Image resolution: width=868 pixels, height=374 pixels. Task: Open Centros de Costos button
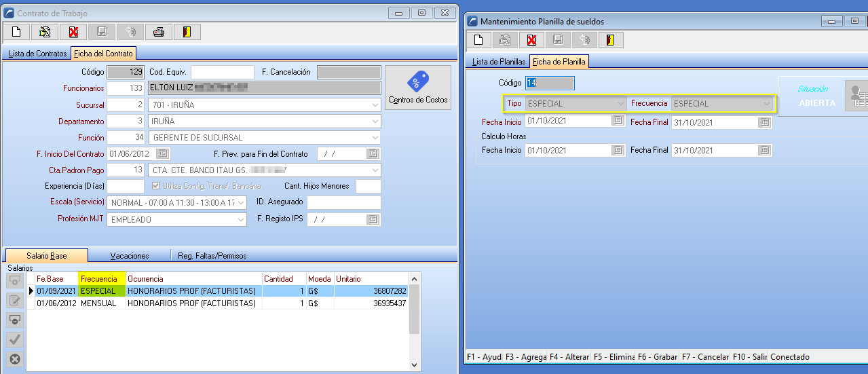tap(418, 88)
